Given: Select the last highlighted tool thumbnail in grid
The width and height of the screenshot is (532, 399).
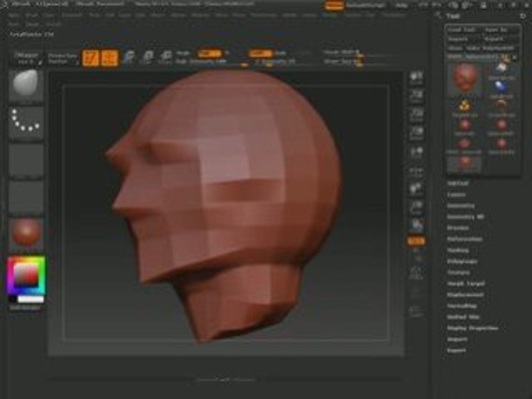Looking at the screenshot, I should (x=464, y=164).
